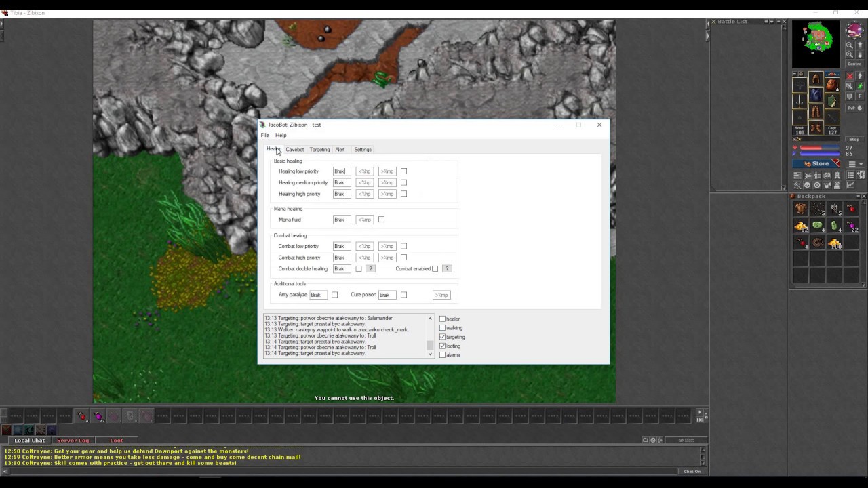Enable Healing high priority checkbox
The image size is (868, 488).
click(403, 194)
